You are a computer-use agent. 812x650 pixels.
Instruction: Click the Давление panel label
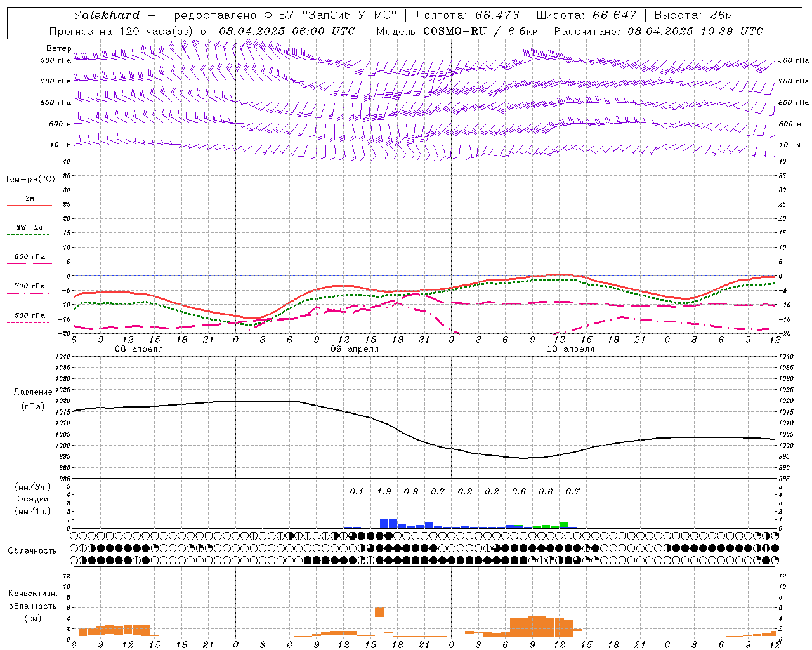[33, 392]
